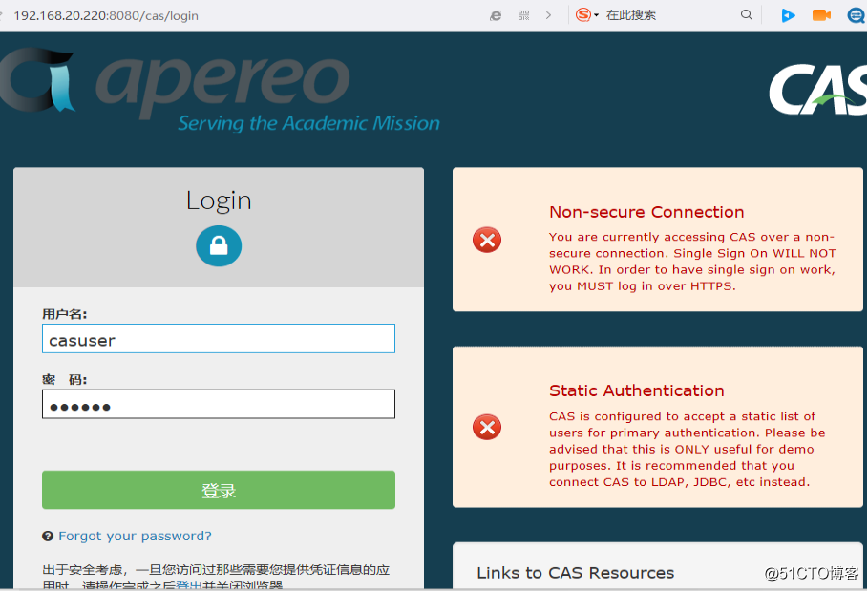Viewport: 868px width, 591px height.
Task: Click the forward chevron in address bar
Action: pyautogui.click(x=549, y=15)
